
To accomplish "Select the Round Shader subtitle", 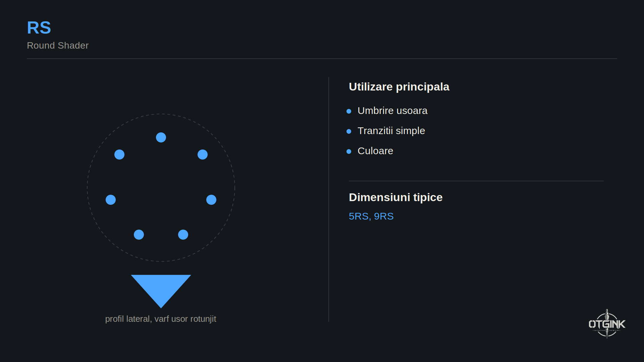I will click(58, 46).
